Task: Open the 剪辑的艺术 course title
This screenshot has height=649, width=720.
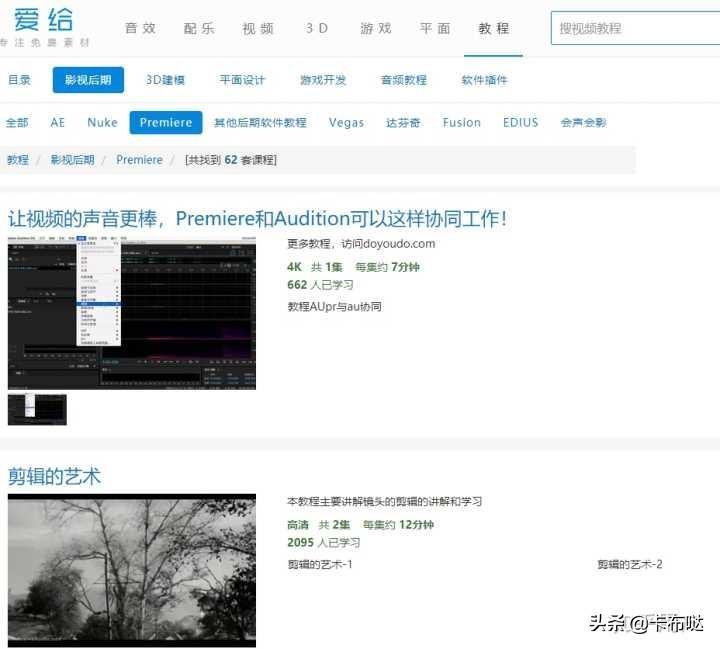Action: (x=54, y=476)
